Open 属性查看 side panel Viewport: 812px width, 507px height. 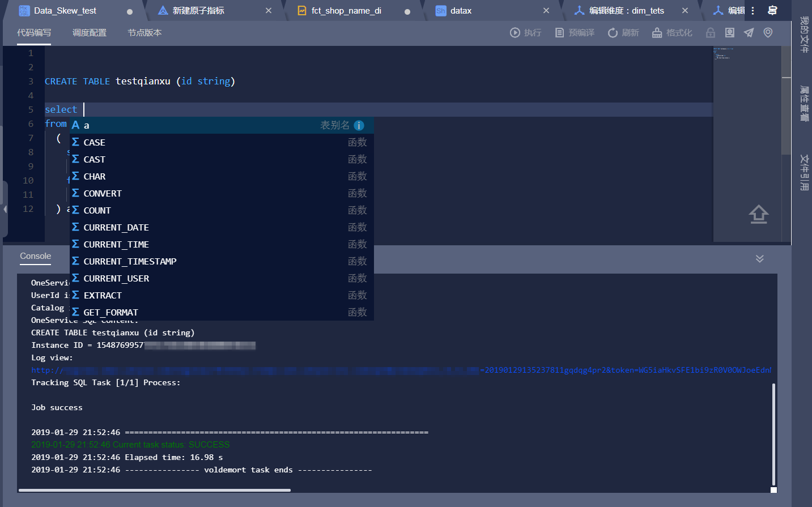click(x=804, y=104)
